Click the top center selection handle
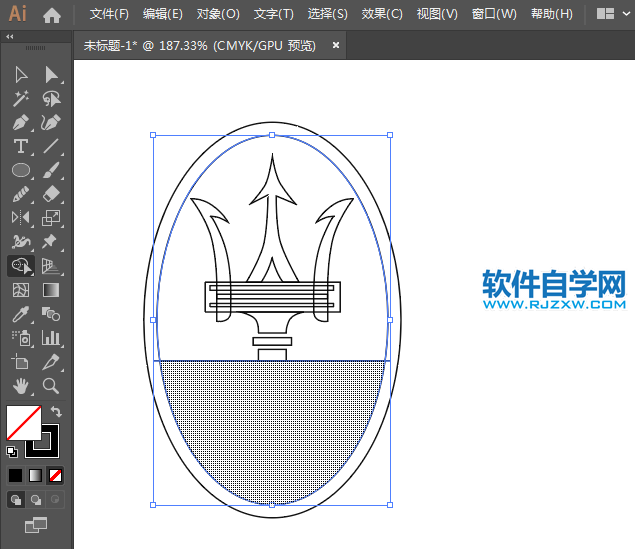This screenshot has width=635, height=549. [272, 135]
